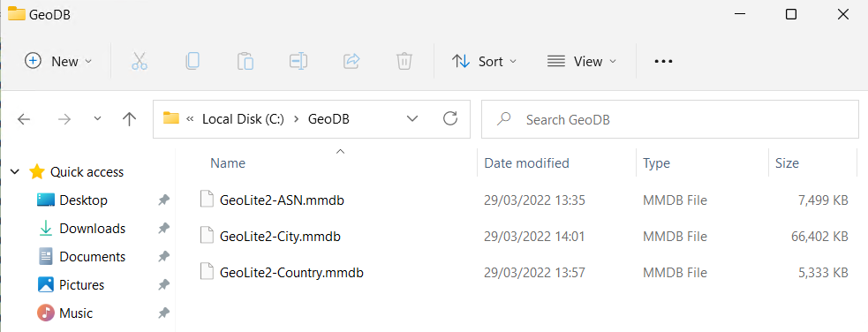Sort files by Size column header
Viewport: 868px width, 332px height.
click(787, 163)
